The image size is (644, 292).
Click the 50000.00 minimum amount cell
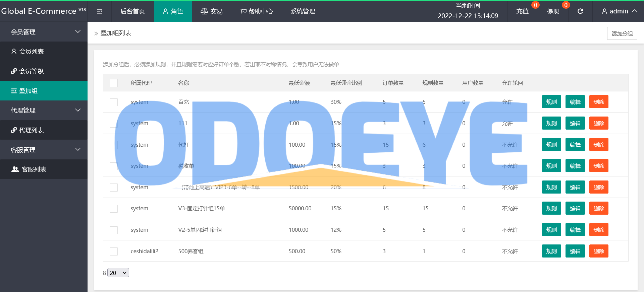[300, 208]
